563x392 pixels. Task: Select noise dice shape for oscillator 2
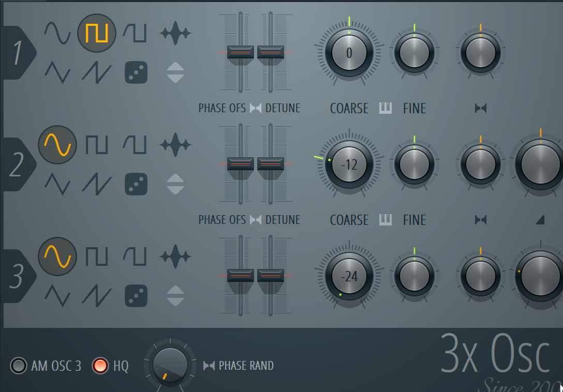pyautogui.click(x=136, y=184)
